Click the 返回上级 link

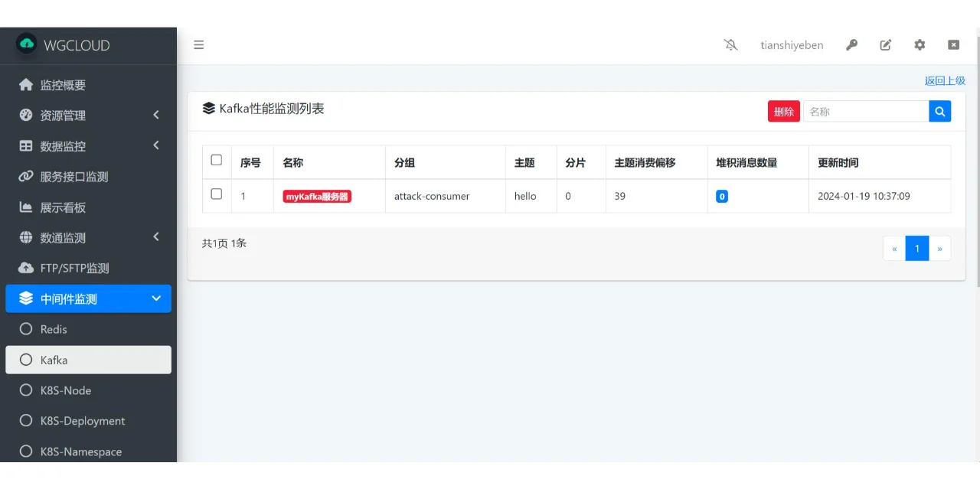pos(945,80)
